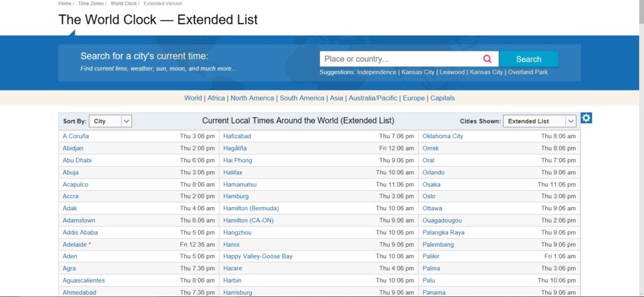644x297 pixels.
Task: Expand the Sort By City dropdown
Action: 111,121
